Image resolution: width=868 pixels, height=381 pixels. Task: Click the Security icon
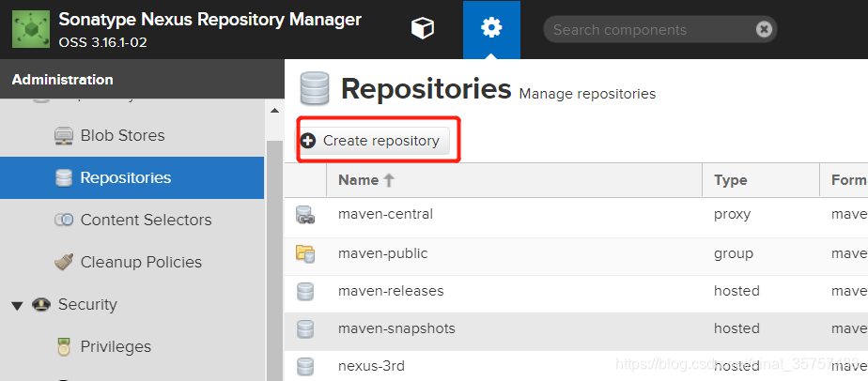41,304
